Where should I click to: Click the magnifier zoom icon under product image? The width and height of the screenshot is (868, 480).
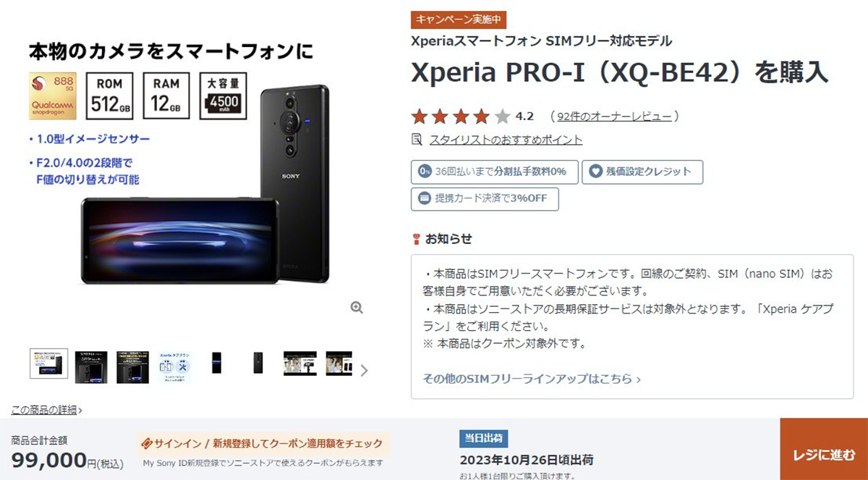pos(356,307)
